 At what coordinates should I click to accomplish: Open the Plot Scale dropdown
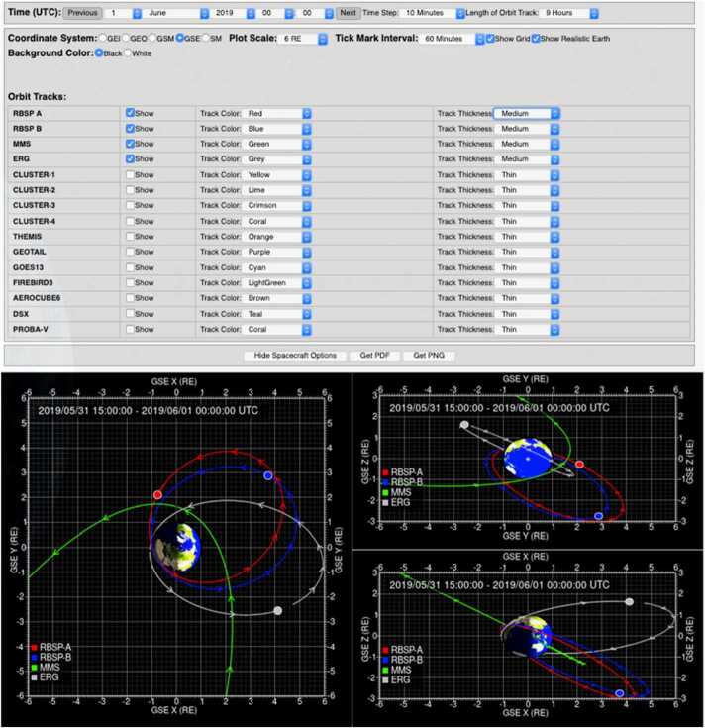tap(304, 39)
